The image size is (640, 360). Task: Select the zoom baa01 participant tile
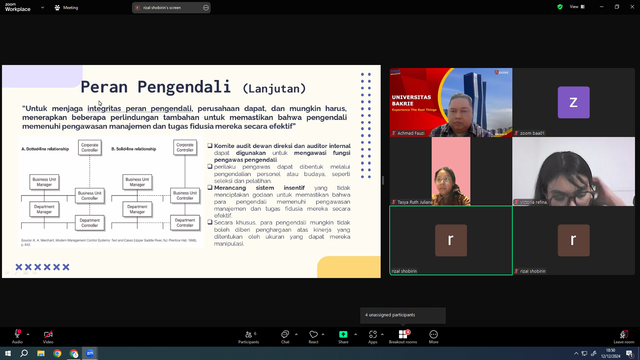pyautogui.click(x=573, y=102)
